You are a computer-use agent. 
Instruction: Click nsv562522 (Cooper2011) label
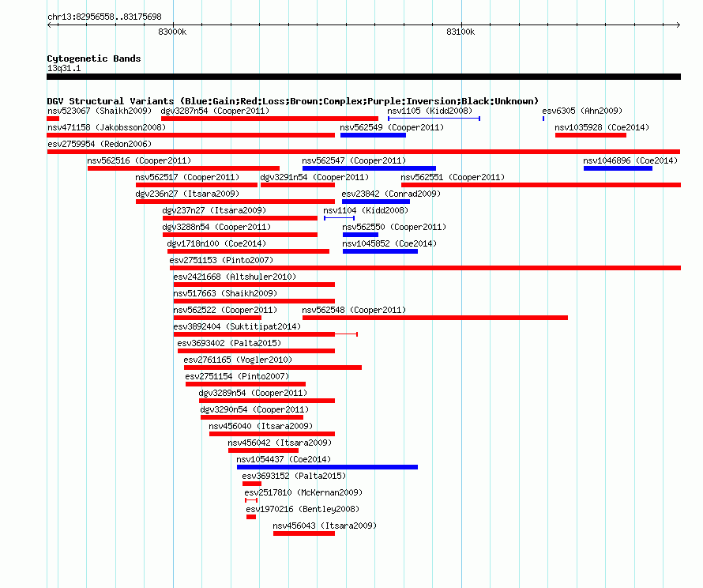pyautogui.click(x=226, y=310)
